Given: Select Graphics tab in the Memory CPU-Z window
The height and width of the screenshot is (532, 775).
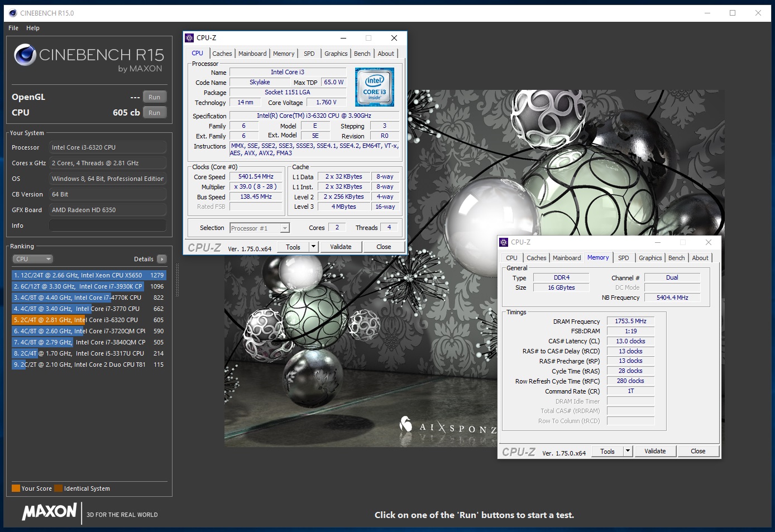Looking at the screenshot, I should pos(650,258).
